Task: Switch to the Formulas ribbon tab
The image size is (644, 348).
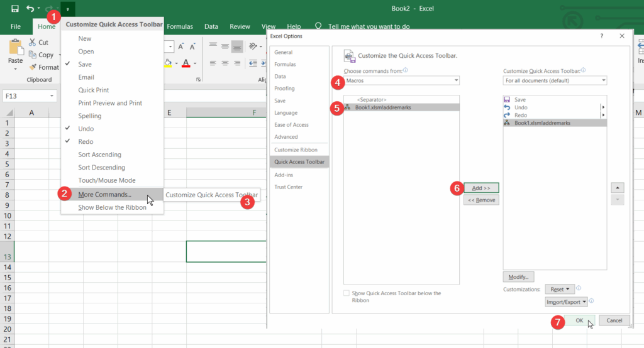Action: coord(180,26)
